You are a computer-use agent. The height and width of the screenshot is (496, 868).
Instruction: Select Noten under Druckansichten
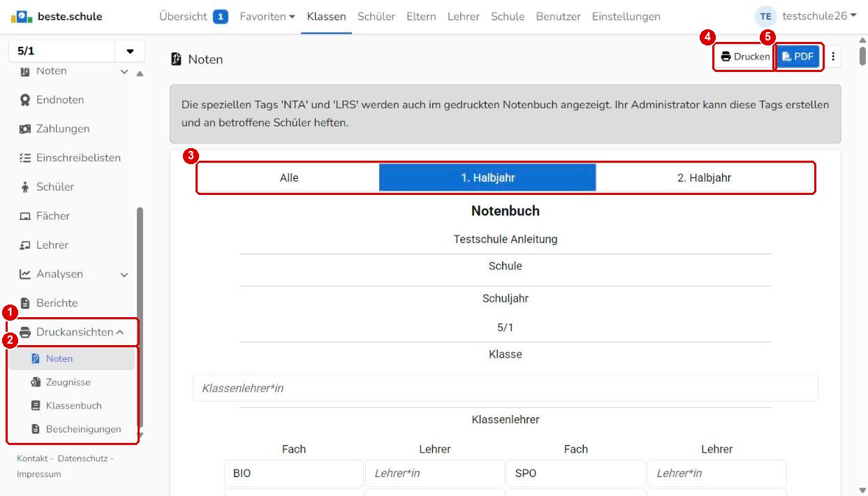click(x=71, y=359)
